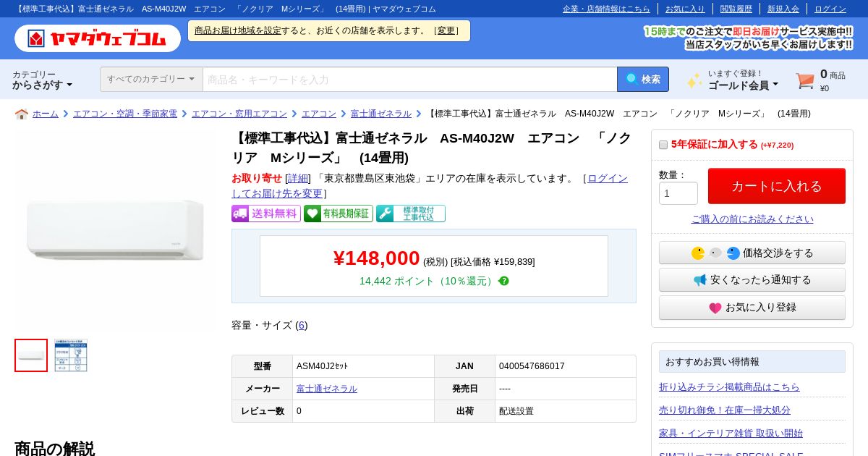Click the main air conditioner product image
This screenshot has height=456, width=868.
point(116,230)
